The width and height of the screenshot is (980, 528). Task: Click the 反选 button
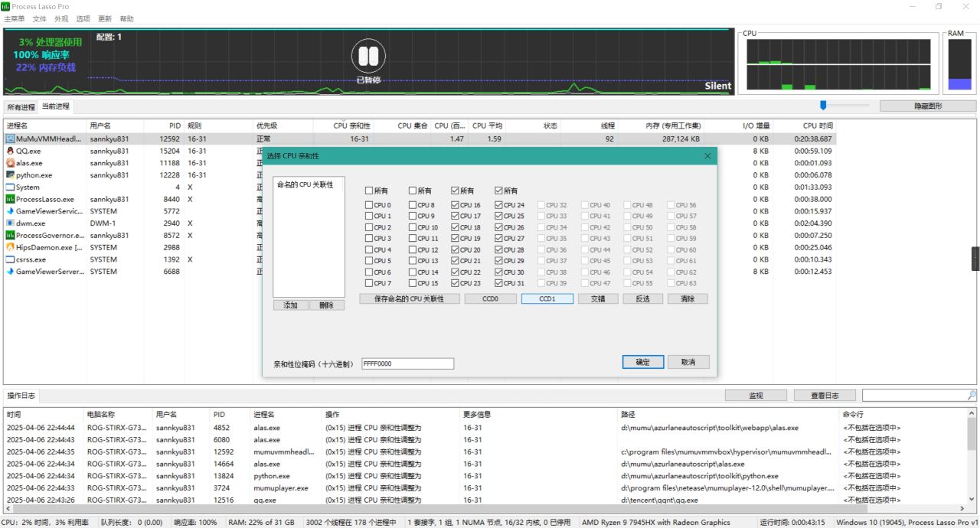point(642,298)
